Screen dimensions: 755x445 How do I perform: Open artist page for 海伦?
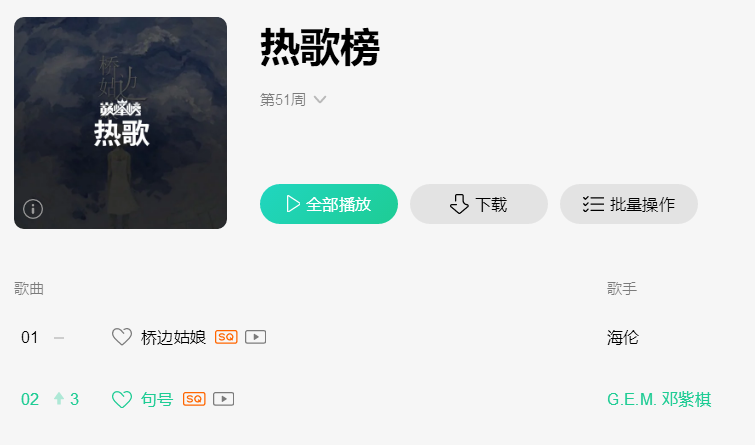click(623, 337)
